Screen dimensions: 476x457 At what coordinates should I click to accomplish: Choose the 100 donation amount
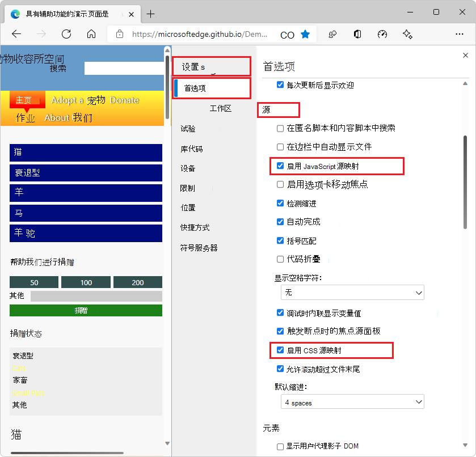click(86, 282)
